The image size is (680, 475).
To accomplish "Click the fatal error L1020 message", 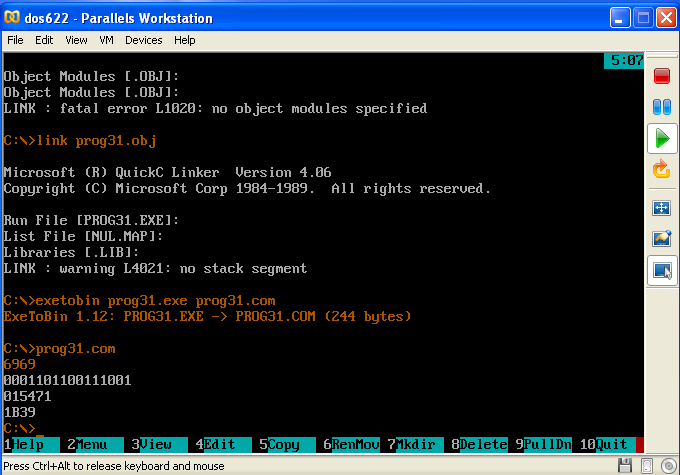I will [x=215, y=108].
